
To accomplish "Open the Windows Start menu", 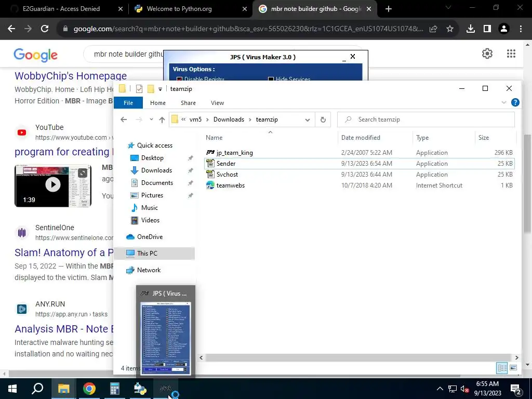I will tap(12, 389).
